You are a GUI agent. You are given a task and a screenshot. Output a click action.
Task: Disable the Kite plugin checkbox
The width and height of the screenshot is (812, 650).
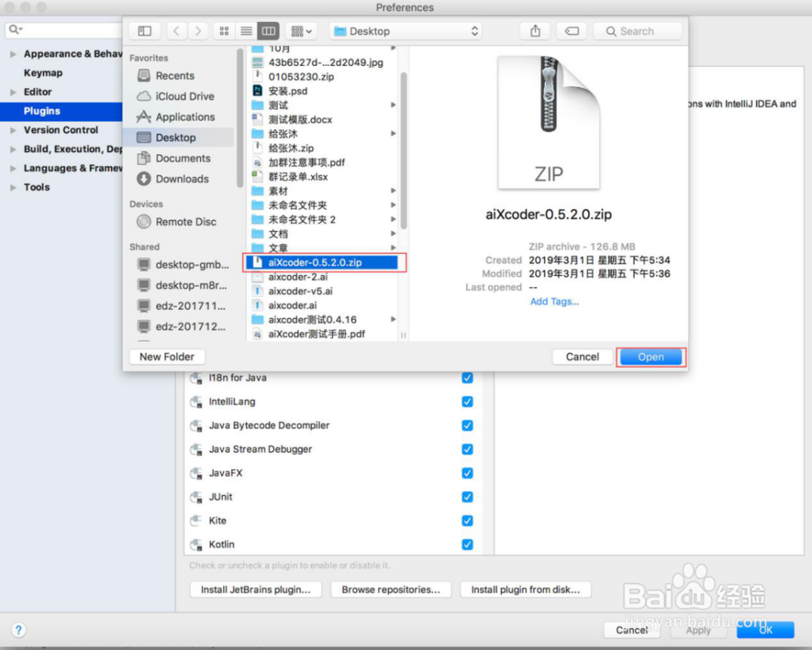click(467, 521)
